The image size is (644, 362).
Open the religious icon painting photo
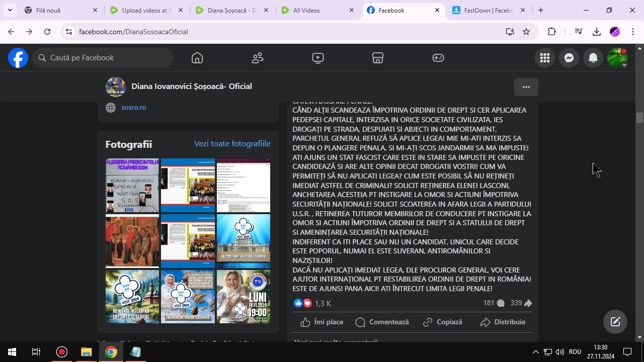[132, 241]
